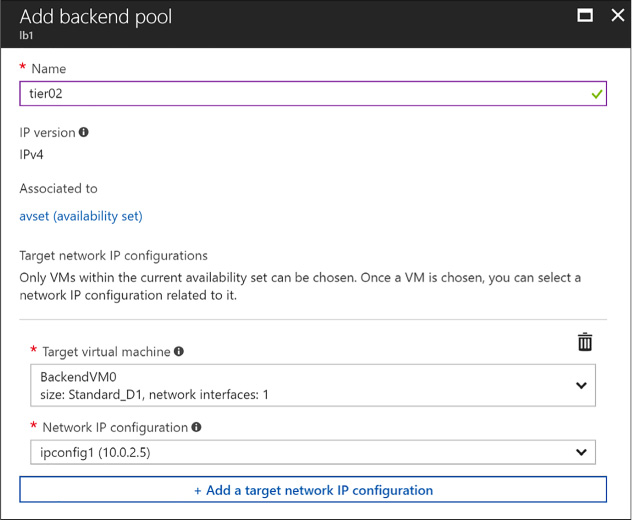This screenshot has width=632, height=520.
Task: Click the Name field label
Action: [49, 69]
